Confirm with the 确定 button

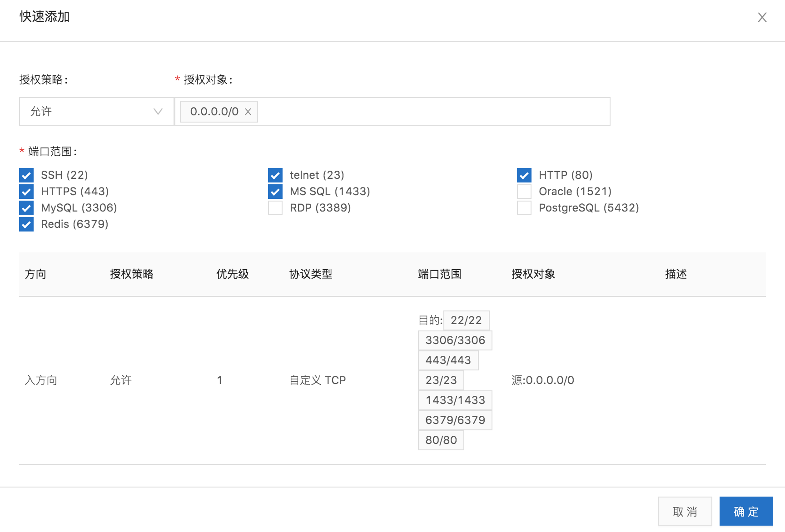746,512
